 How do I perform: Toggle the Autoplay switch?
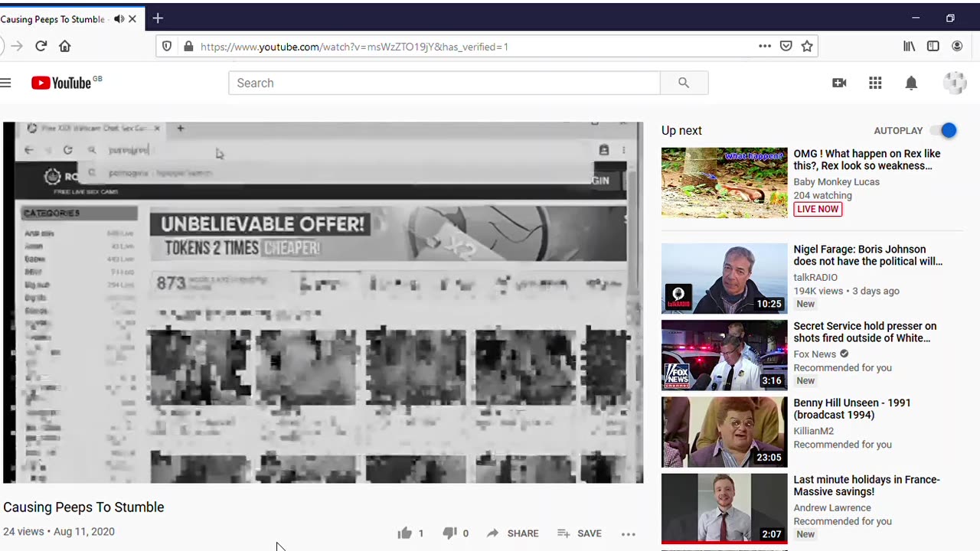coord(943,131)
